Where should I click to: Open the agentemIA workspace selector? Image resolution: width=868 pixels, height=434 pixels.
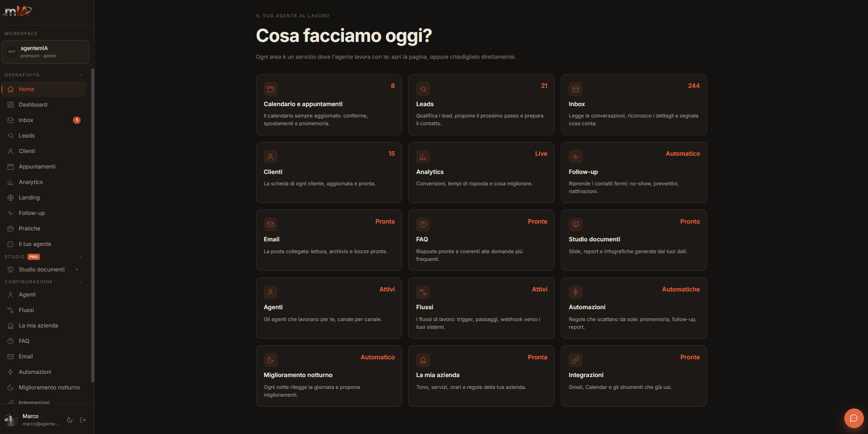[x=45, y=52]
